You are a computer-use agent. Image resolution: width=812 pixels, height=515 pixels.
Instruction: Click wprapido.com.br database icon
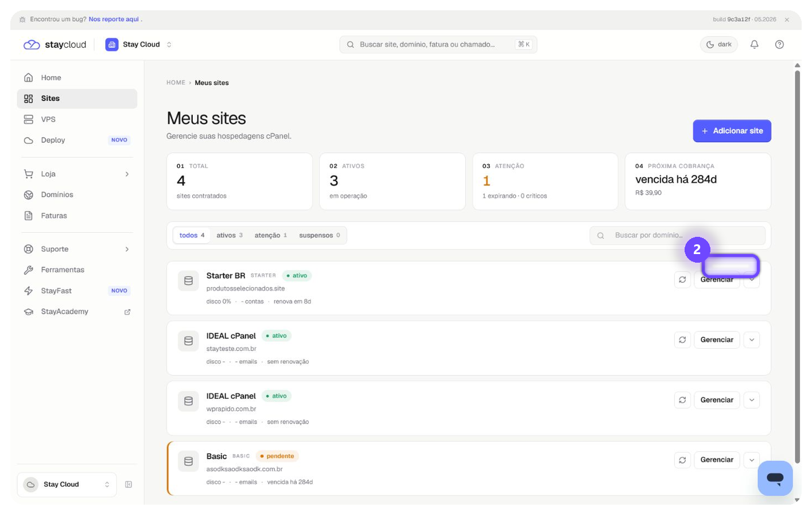[188, 401]
